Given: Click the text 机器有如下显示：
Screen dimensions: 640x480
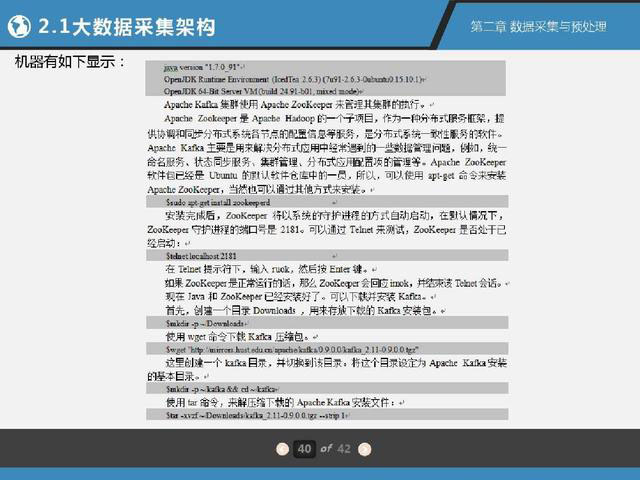Looking at the screenshot, I should point(71,63).
